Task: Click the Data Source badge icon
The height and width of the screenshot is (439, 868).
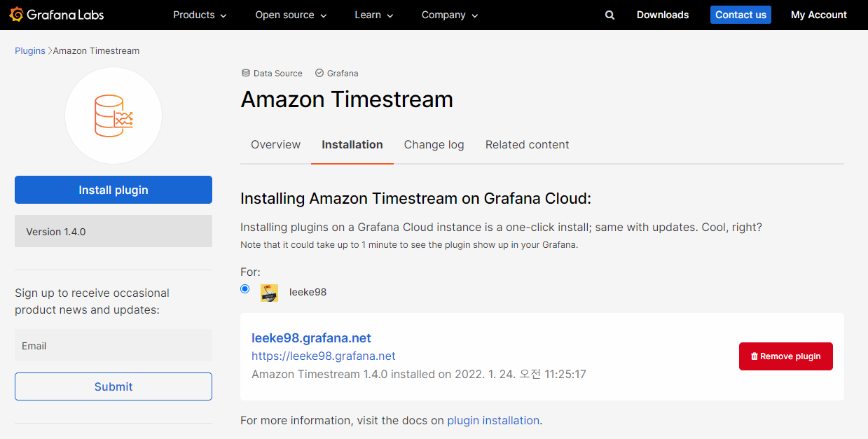Action: (245, 73)
